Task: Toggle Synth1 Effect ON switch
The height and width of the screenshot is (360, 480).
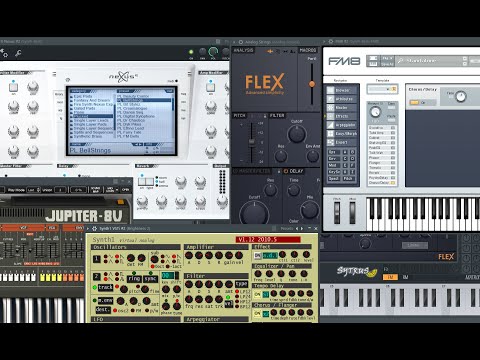Action: click(257, 256)
